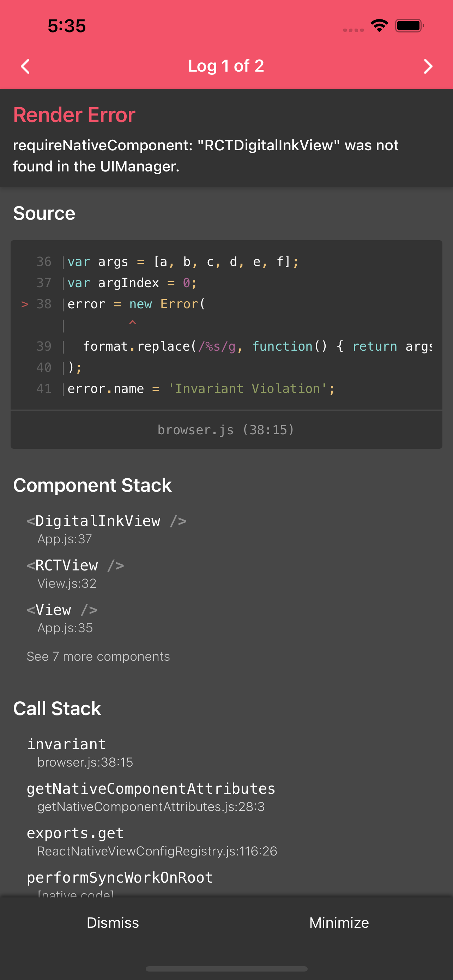Tap browser.js:38:15 under invariant
Screen dimensions: 453x980
click(85, 762)
